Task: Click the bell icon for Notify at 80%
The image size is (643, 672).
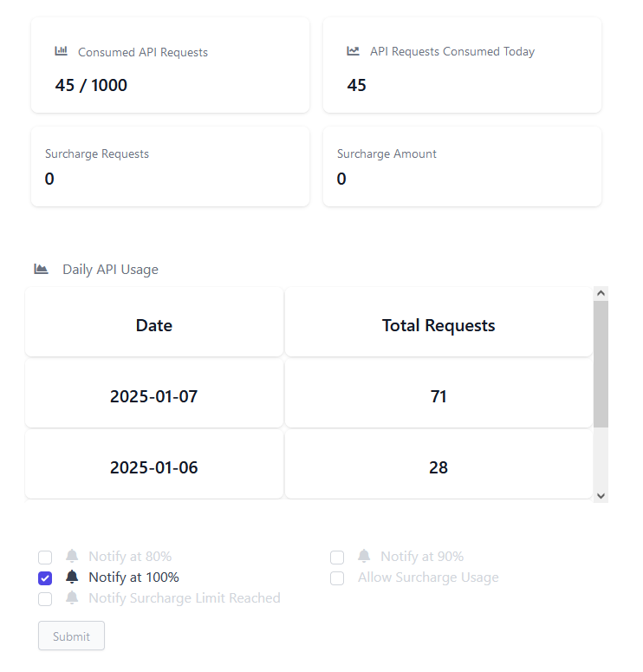Action: (x=72, y=556)
